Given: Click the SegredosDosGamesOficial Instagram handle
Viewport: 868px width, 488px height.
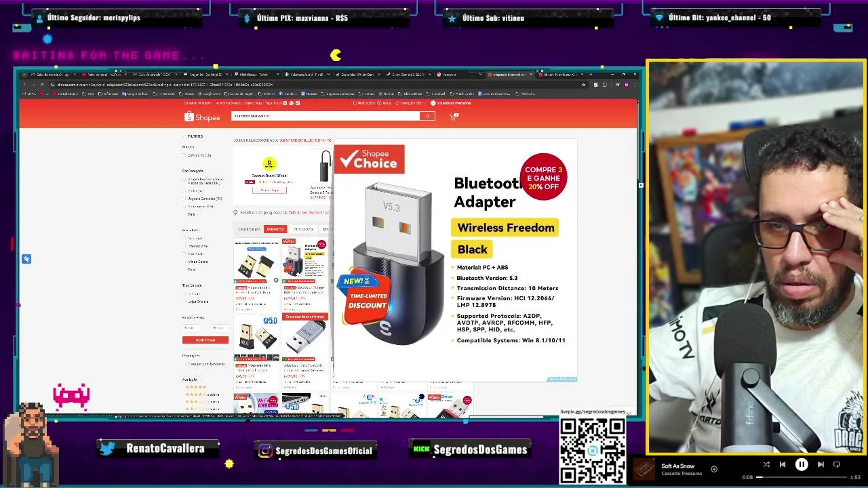Looking at the screenshot, I should click(324, 451).
